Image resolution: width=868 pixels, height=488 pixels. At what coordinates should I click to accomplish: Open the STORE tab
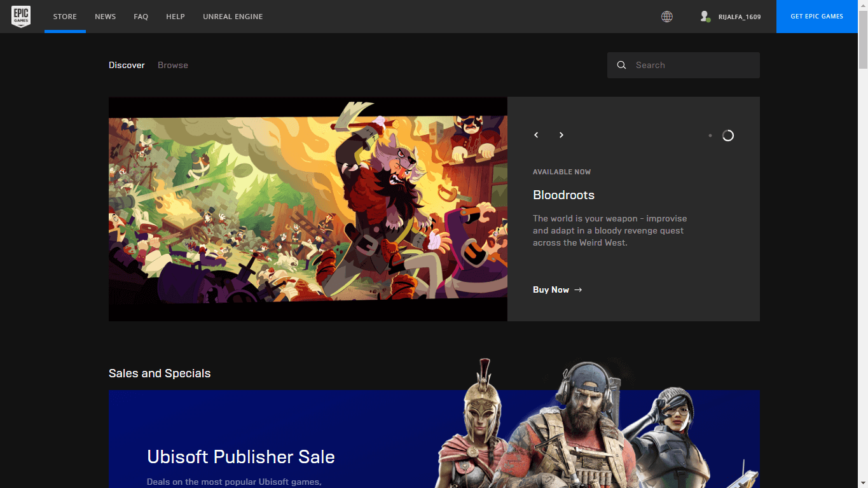65,17
